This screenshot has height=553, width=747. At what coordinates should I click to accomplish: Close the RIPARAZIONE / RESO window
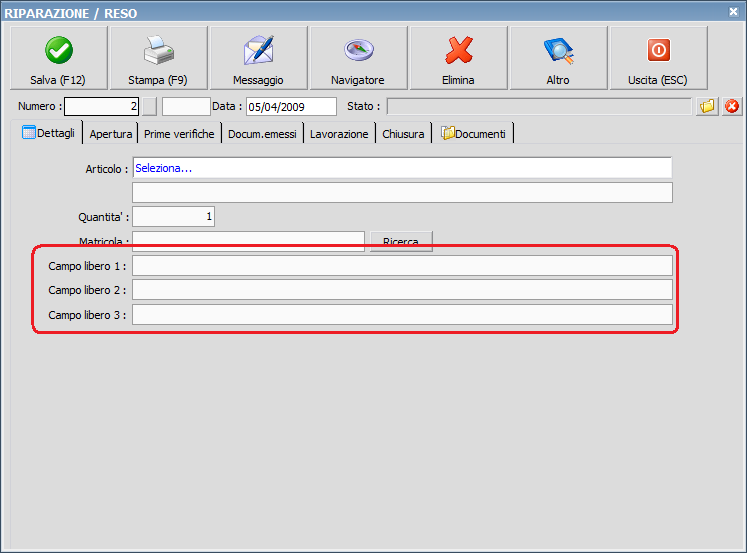click(x=734, y=12)
